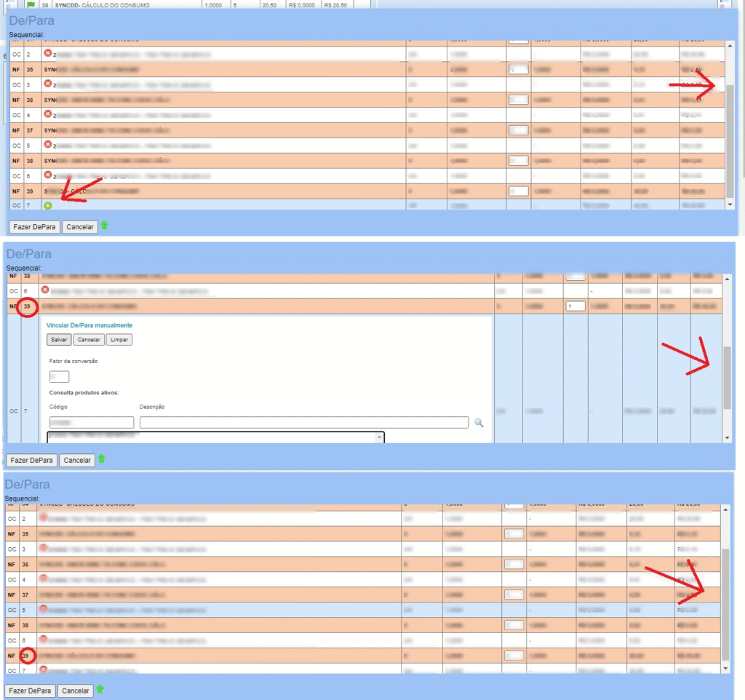This screenshot has height=700, width=745.
Task: Click red X icon in OC row 4, bottom panel
Action: [44, 578]
